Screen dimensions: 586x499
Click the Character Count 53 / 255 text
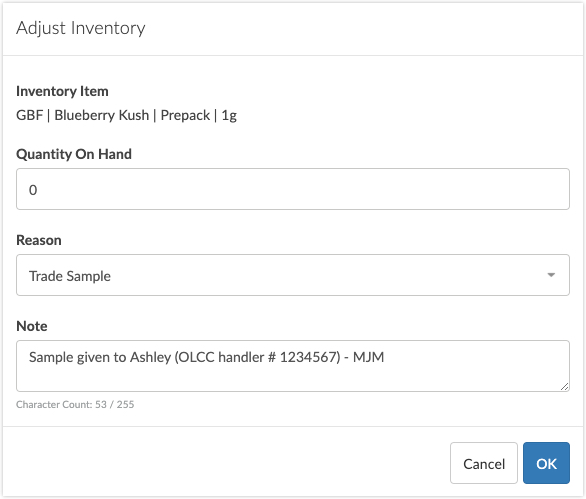(x=75, y=404)
